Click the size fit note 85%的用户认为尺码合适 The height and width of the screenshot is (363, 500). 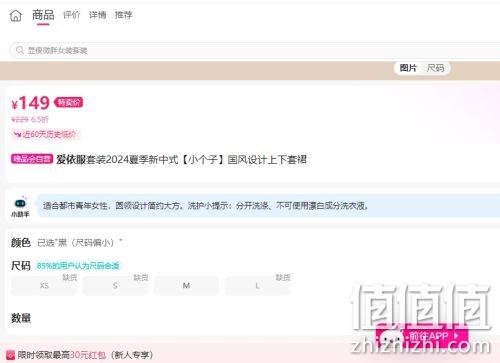click(78, 266)
